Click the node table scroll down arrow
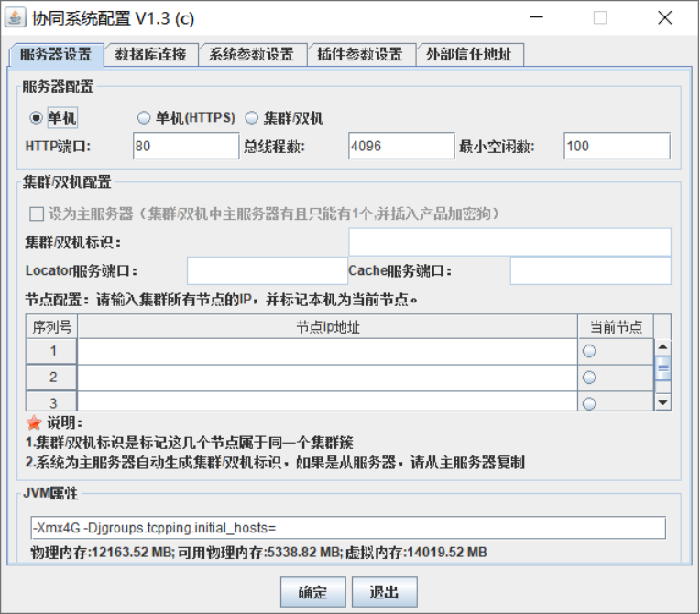The height and width of the screenshot is (614, 700). tap(663, 402)
